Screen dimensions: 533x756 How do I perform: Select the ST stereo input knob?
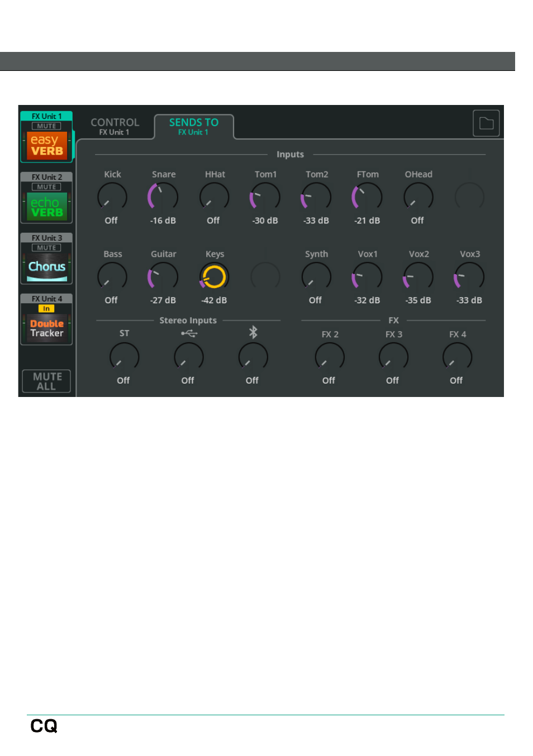(124, 357)
